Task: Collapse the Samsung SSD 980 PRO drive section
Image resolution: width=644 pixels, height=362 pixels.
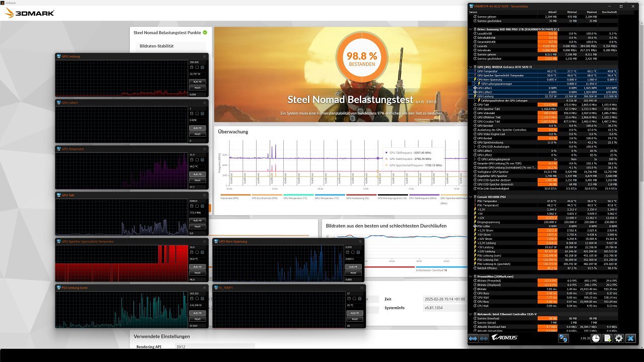Action: tap(471, 29)
